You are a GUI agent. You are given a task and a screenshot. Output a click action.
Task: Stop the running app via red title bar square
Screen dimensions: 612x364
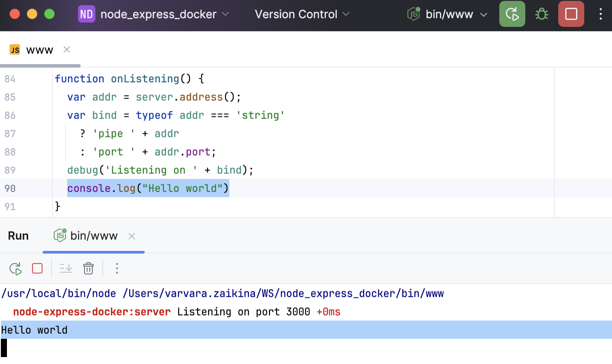[571, 14]
